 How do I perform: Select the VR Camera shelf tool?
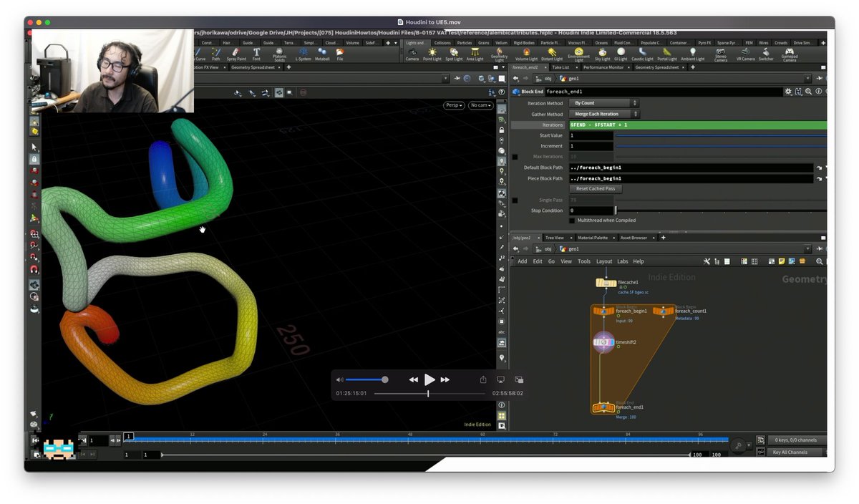tap(745, 54)
